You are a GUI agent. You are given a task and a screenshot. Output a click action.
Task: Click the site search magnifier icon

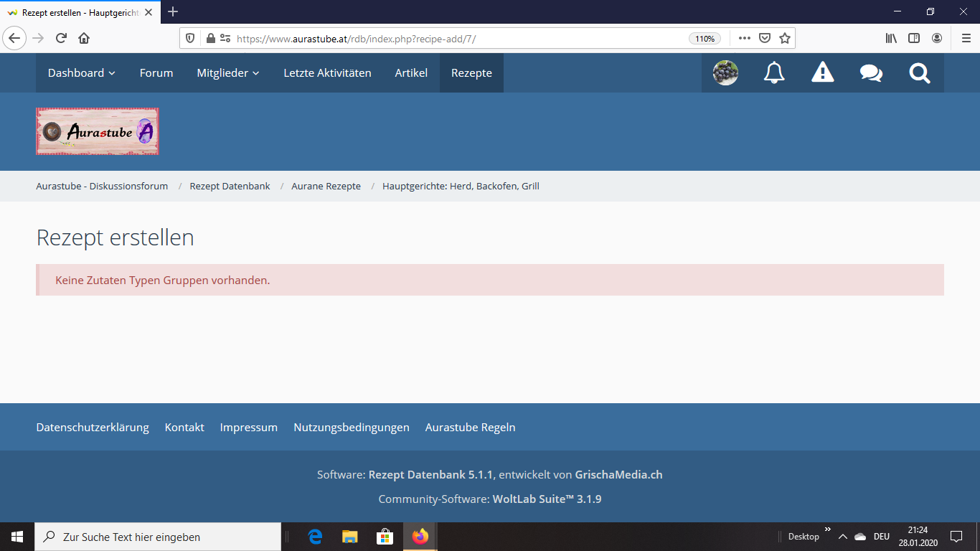(920, 72)
